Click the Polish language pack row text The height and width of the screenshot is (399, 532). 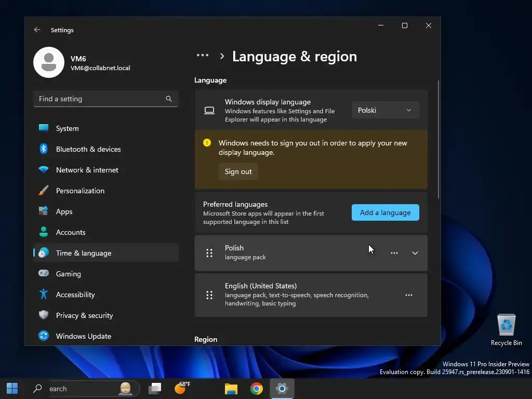click(x=245, y=257)
